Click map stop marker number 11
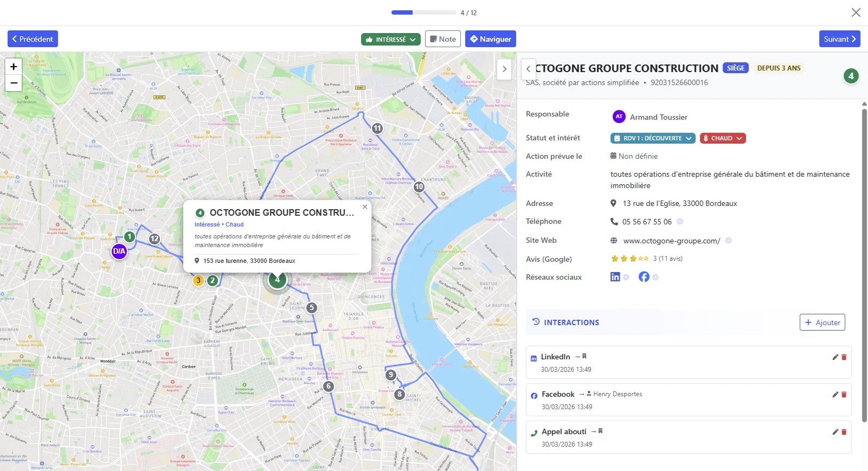Screen dimensions: 868x471 click(377, 128)
